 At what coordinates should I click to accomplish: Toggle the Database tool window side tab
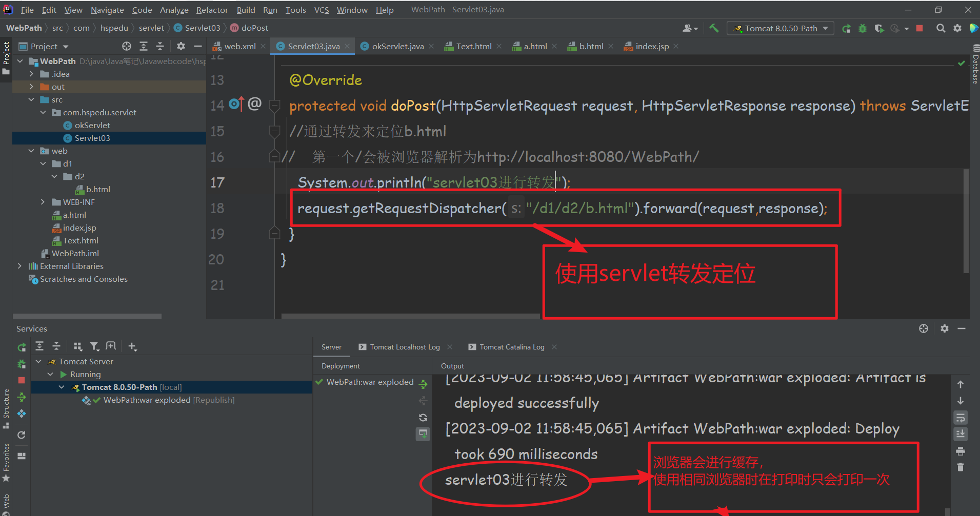pyautogui.click(x=975, y=64)
